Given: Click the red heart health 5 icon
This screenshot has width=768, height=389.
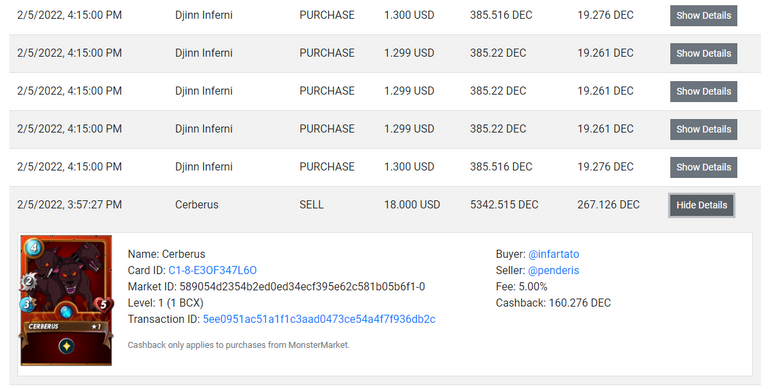Looking at the screenshot, I should [x=103, y=305].
